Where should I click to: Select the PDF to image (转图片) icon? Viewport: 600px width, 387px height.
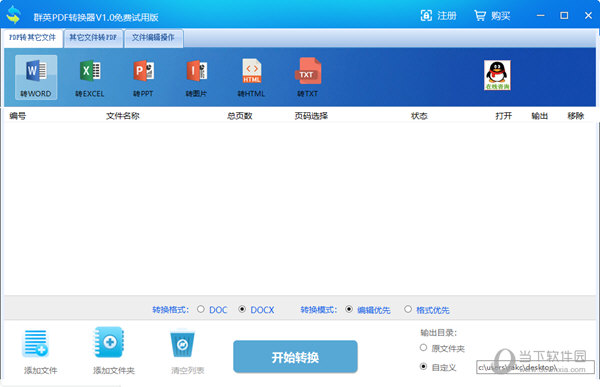(x=196, y=77)
